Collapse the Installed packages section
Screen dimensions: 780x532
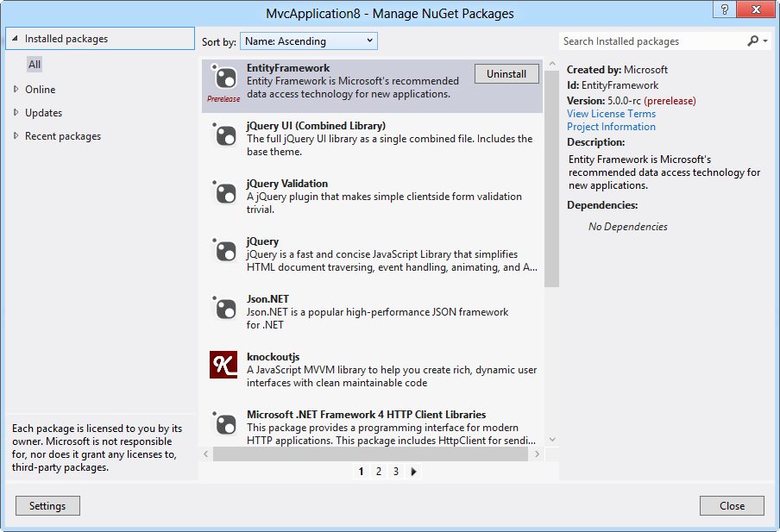(x=15, y=38)
